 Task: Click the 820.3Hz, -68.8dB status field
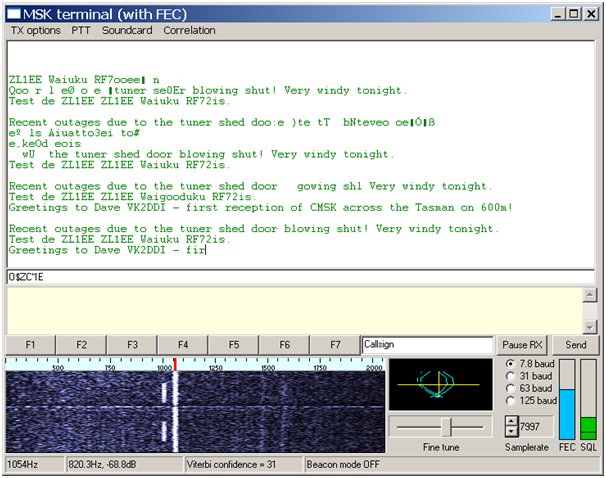tap(124, 464)
